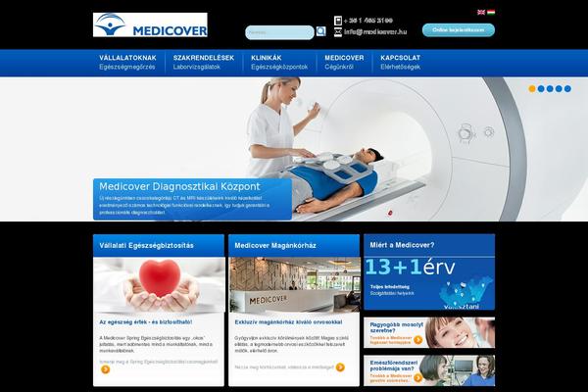Click the Online bejelentkezés button

459,30
